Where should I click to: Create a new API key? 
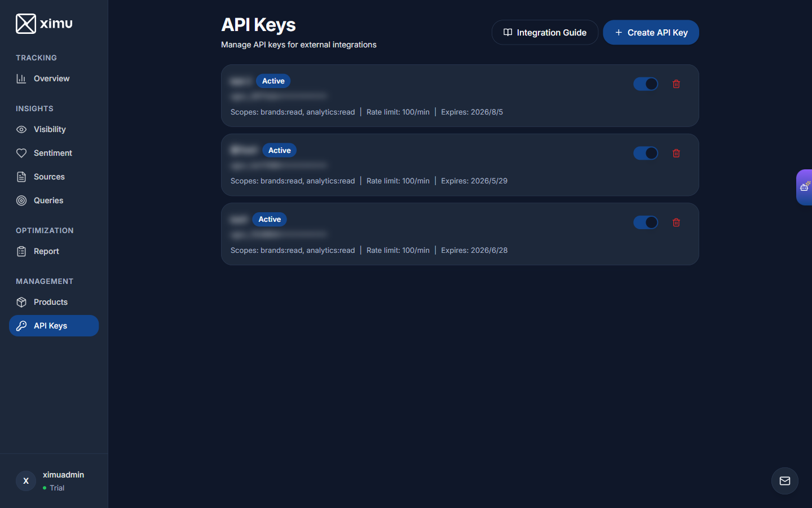point(651,32)
